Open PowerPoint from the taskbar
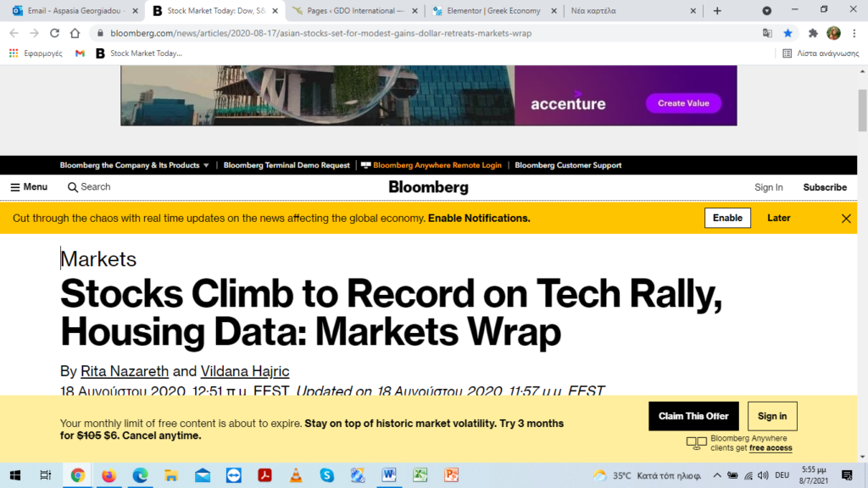Image resolution: width=868 pixels, height=488 pixels. coord(452,475)
